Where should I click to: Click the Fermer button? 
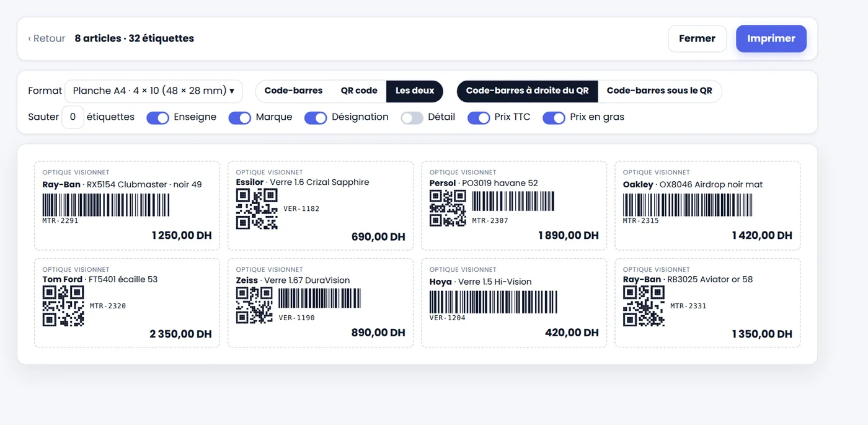697,38
